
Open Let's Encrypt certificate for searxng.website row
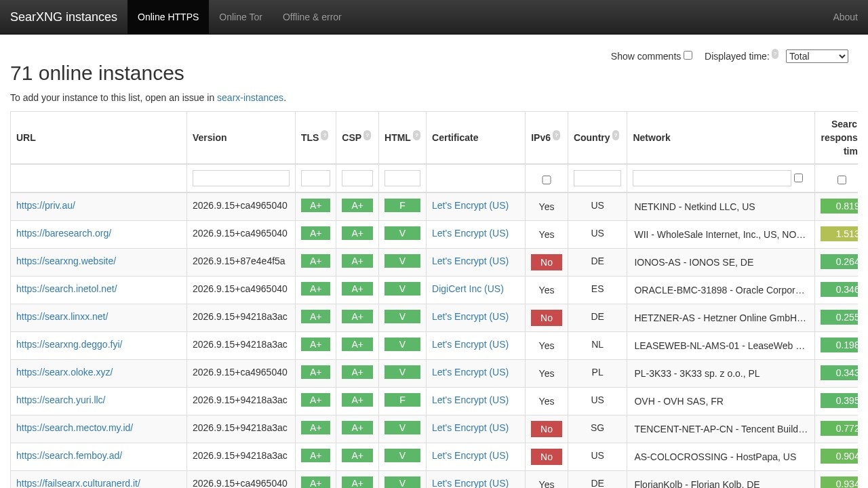coord(470,261)
